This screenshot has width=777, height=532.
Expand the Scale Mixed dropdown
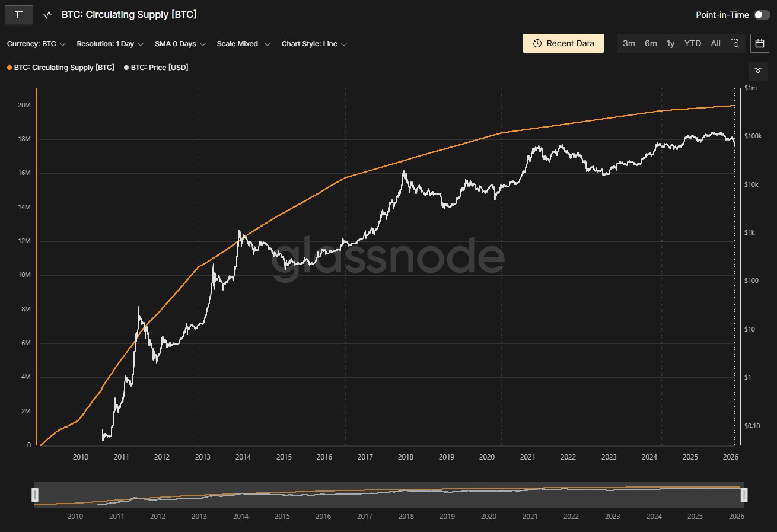click(x=243, y=44)
